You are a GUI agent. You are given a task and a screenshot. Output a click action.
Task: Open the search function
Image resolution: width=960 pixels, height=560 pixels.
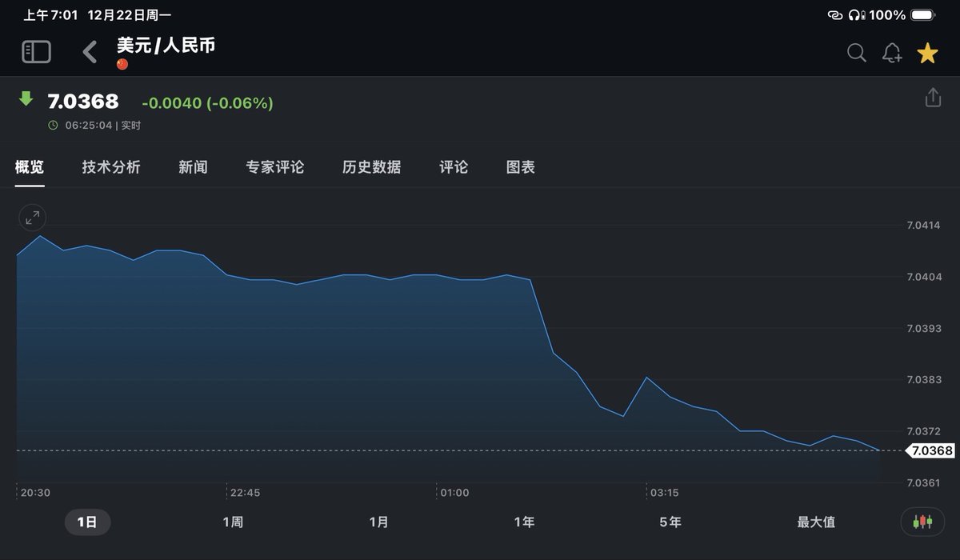click(856, 53)
